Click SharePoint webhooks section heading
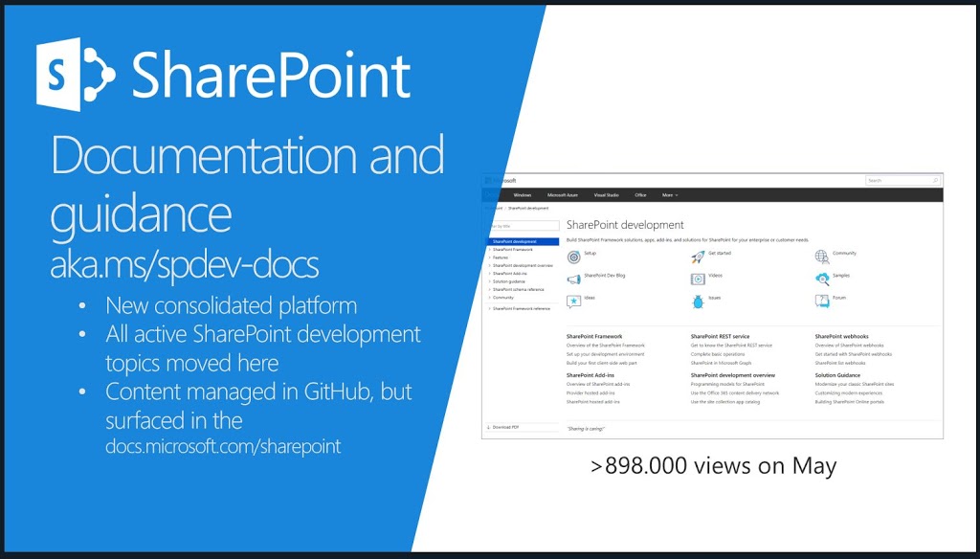The height and width of the screenshot is (559, 980). point(842,336)
